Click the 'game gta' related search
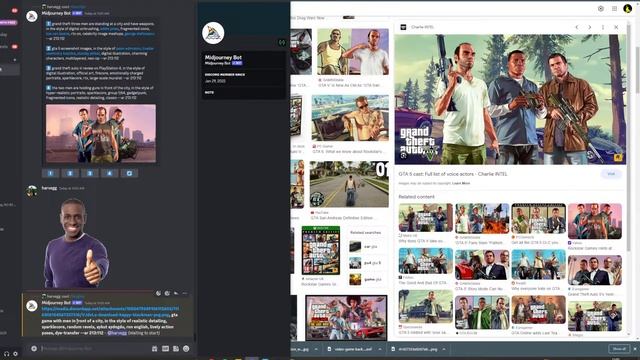The width and height of the screenshot is (640, 360). 365,279
